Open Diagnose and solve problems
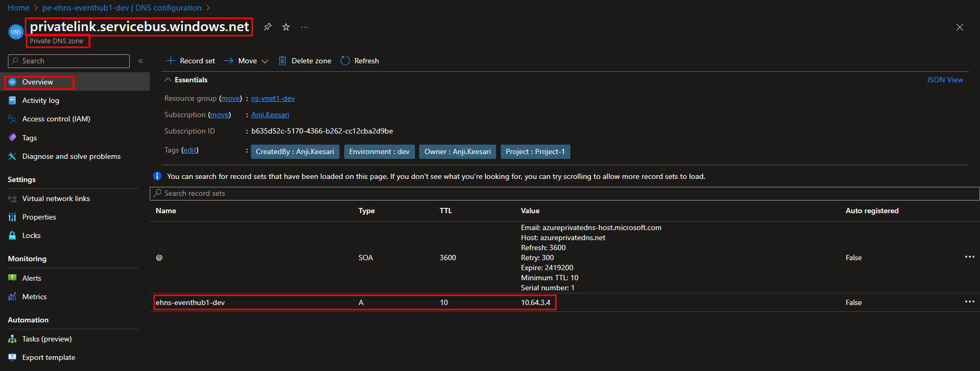The image size is (980, 371). pyautogui.click(x=71, y=156)
